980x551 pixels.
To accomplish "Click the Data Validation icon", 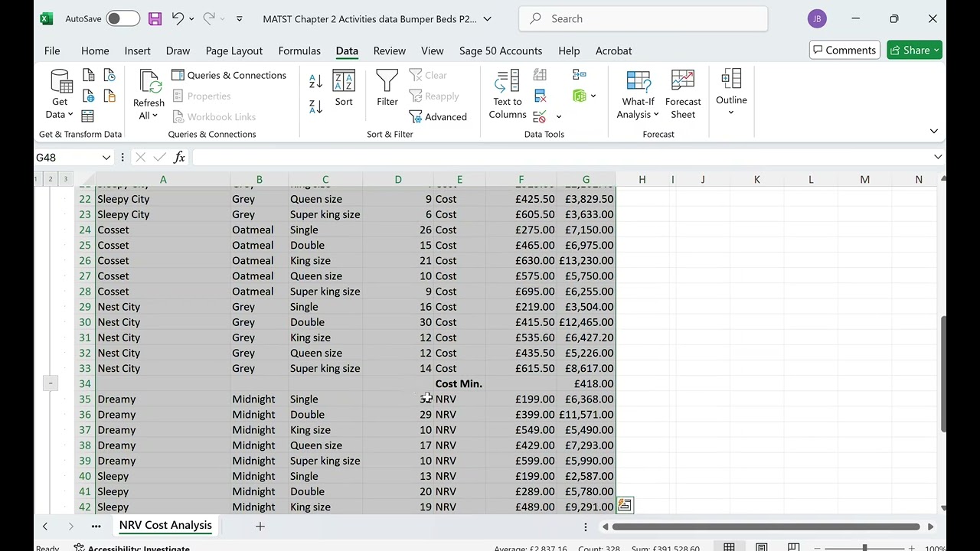I will point(540,116).
